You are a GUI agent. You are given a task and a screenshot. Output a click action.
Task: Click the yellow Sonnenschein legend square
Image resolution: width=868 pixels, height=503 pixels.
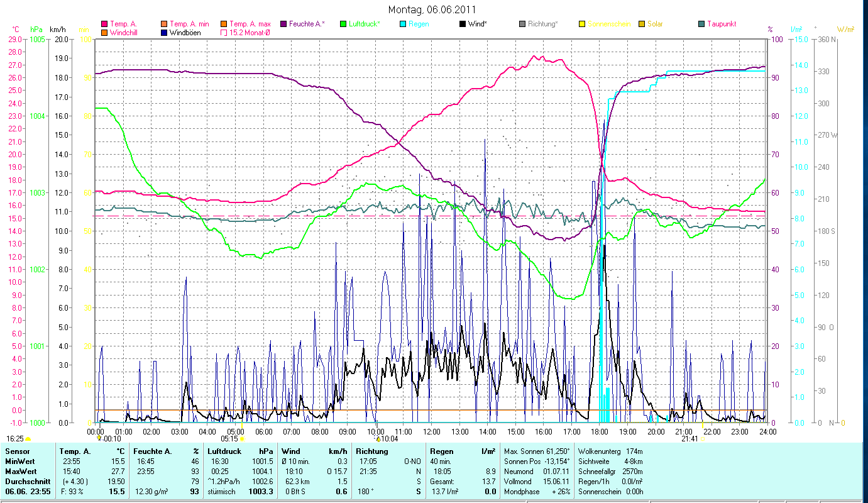click(581, 24)
